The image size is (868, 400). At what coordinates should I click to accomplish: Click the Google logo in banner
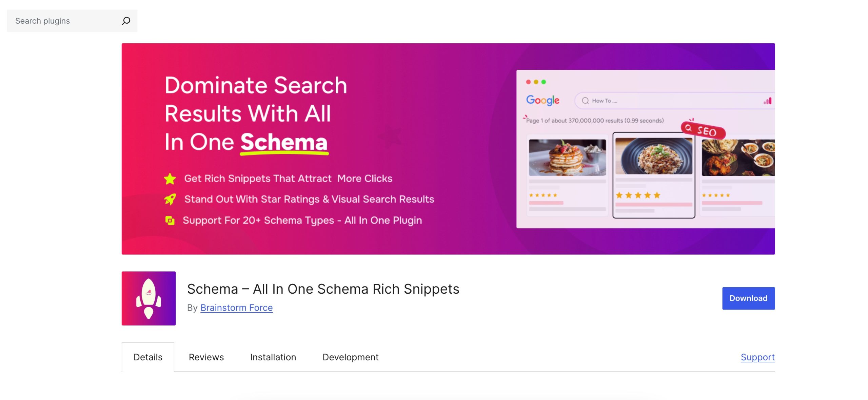click(x=542, y=100)
